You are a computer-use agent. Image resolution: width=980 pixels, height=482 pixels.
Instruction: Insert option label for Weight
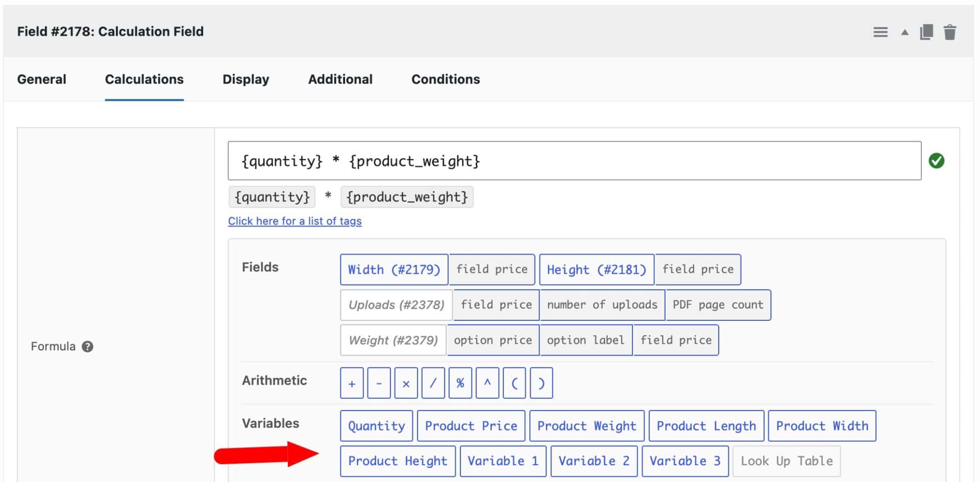(586, 340)
